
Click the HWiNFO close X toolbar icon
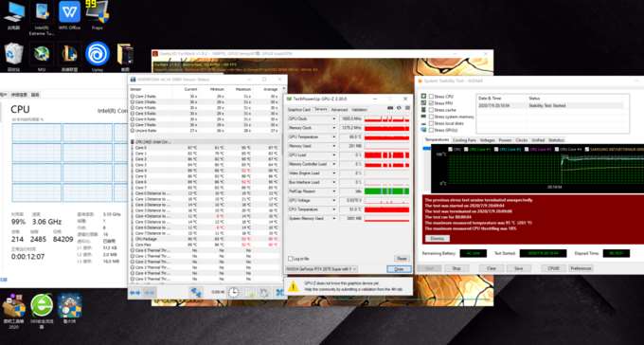coord(279,292)
